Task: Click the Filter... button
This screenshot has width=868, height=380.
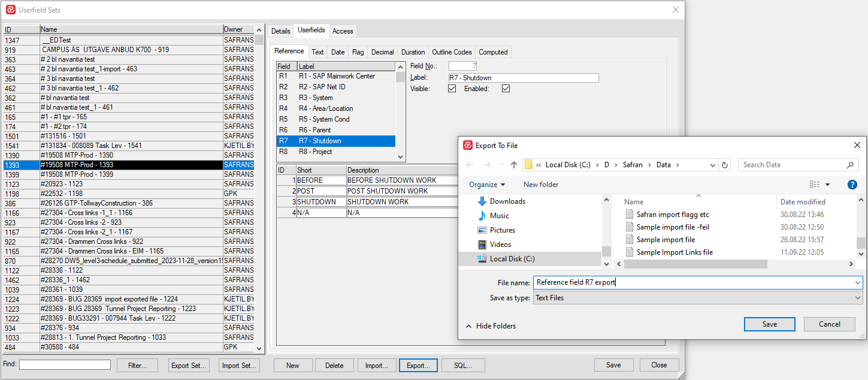Action: pyautogui.click(x=137, y=366)
